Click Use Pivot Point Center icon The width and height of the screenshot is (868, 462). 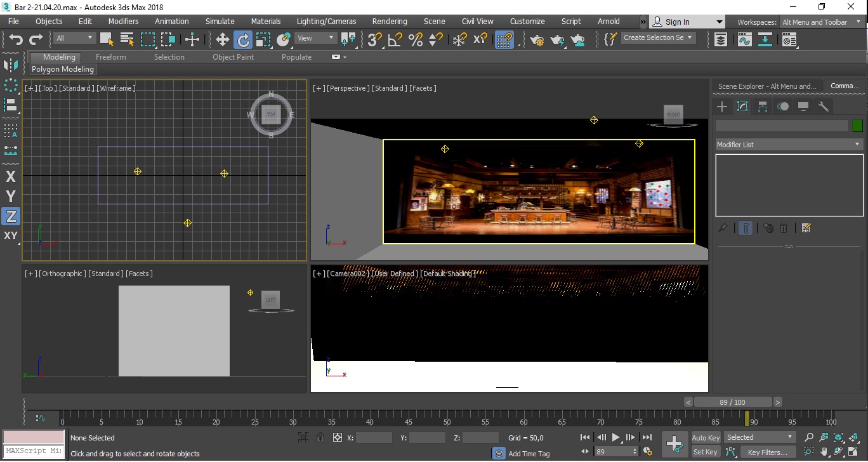pyautogui.click(x=348, y=40)
